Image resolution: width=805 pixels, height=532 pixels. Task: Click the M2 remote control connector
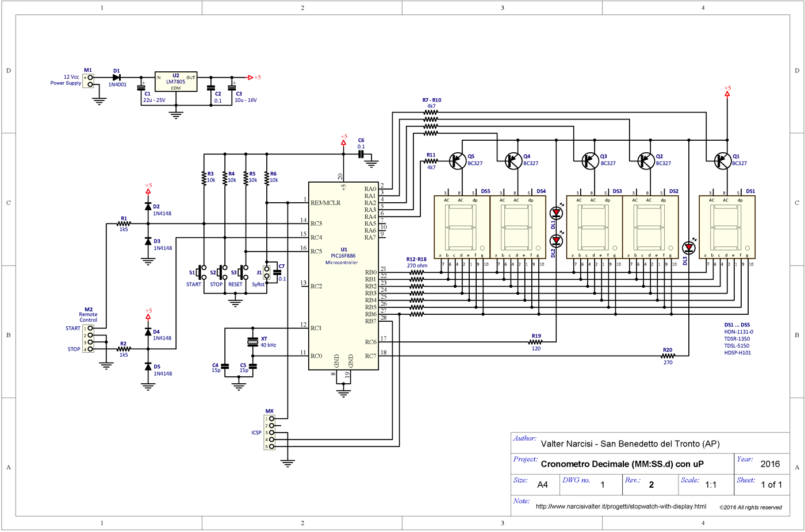[x=88, y=339]
